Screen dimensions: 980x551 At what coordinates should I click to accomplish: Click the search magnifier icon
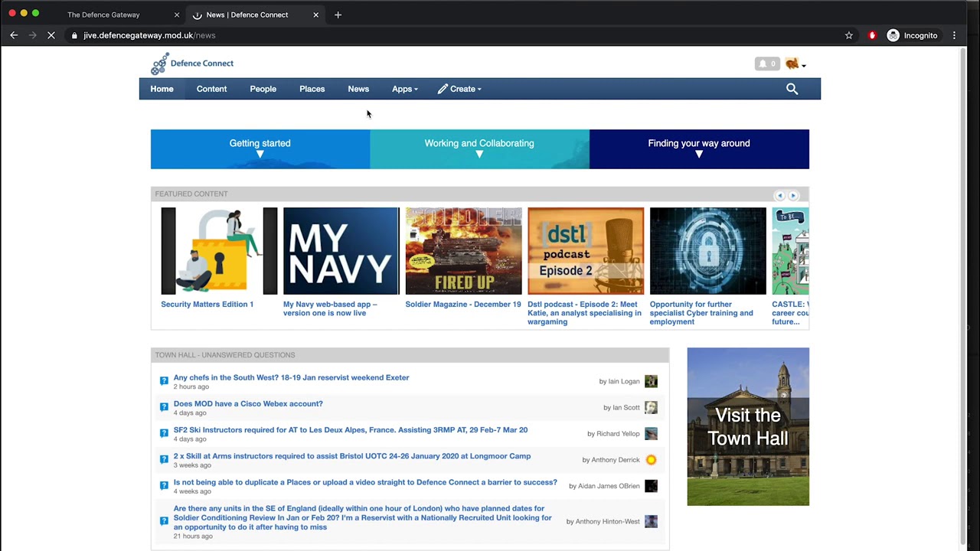pyautogui.click(x=792, y=89)
